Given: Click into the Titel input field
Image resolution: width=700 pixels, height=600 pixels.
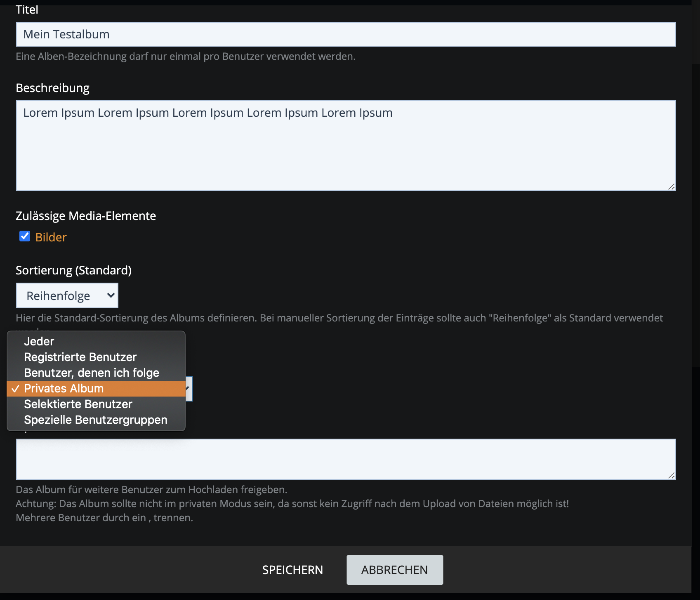Looking at the screenshot, I should point(346,34).
